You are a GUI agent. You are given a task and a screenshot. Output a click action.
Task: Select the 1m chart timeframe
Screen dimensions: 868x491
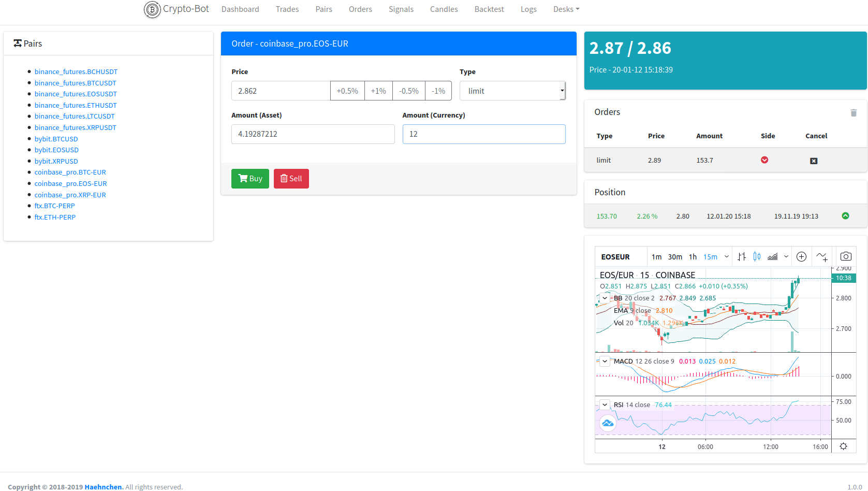tap(656, 257)
